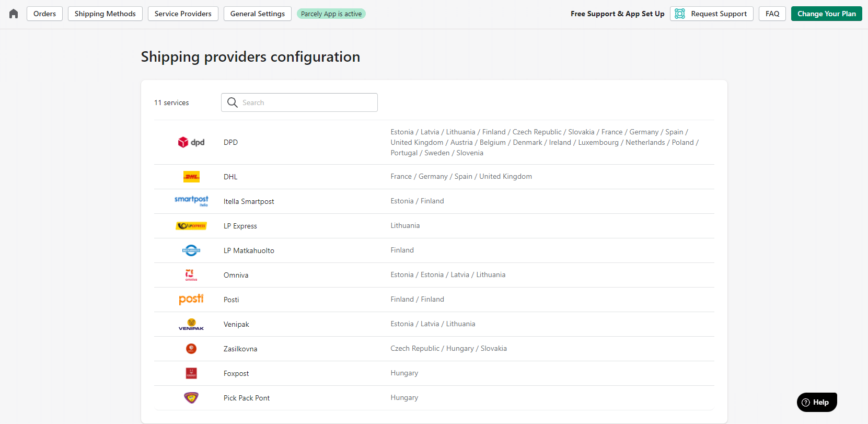
Task: Click the DPD countries list text
Action: (545, 142)
